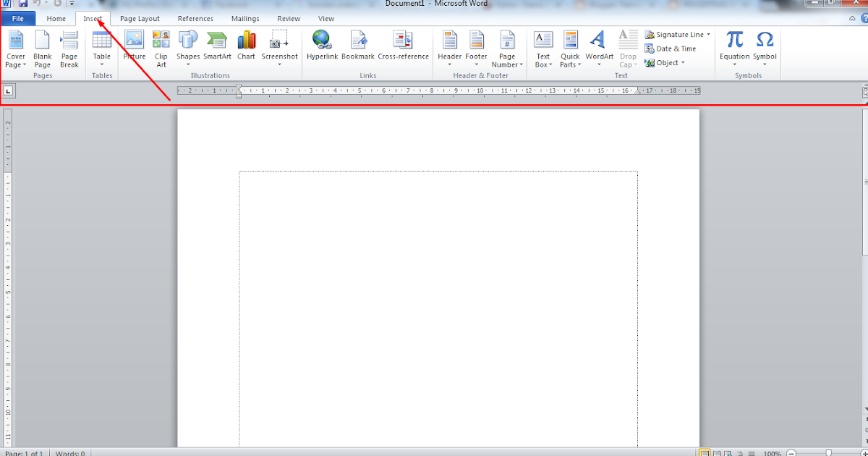Insert a Cross-reference
The height and width of the screenshot is (456, 868).
pyautogui.click(x=403, y=43)
